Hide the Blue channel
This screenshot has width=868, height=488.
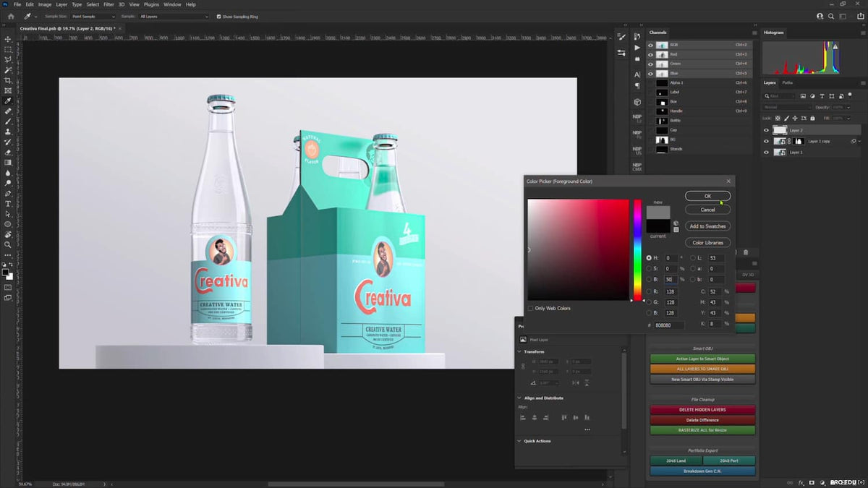pos(651,73)
